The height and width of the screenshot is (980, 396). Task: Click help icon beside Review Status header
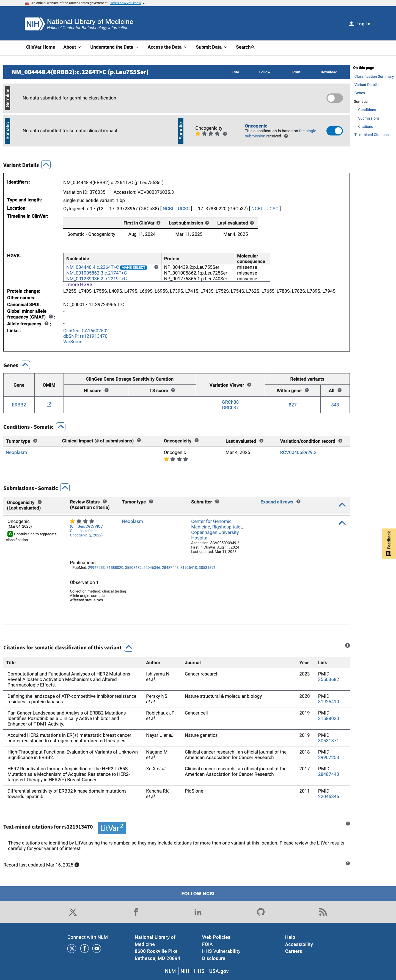(105, 502)
